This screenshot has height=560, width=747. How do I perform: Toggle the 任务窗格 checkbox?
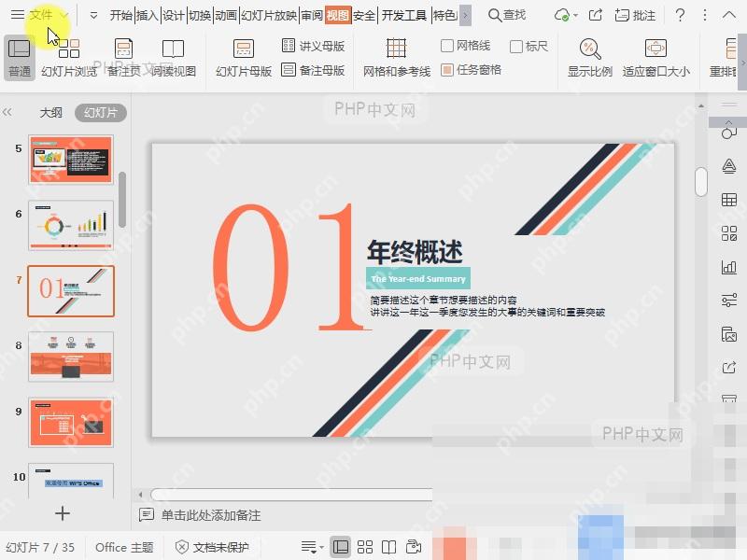point(471,70)
